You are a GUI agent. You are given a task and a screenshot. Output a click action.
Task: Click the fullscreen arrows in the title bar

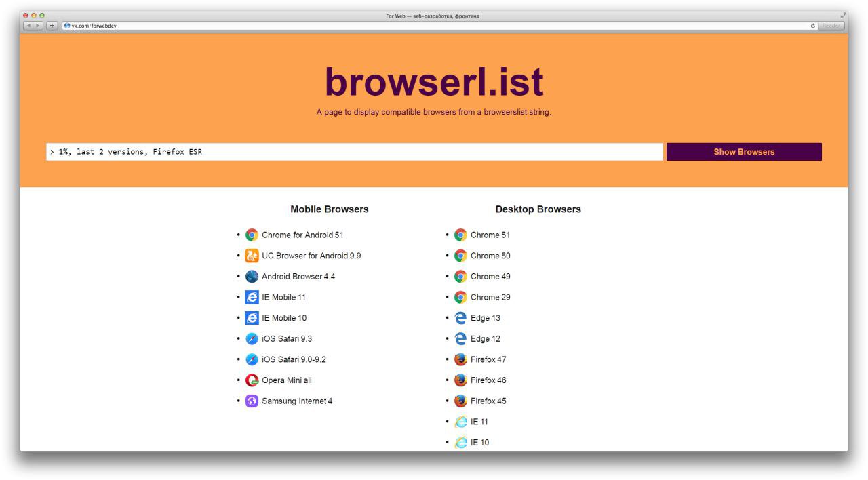[844, 16]
